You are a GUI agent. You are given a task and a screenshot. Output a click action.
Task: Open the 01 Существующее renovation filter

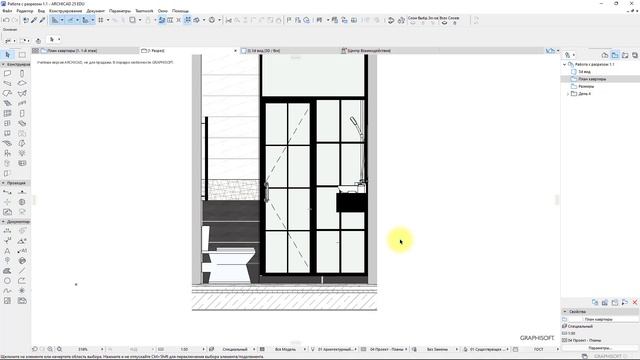pos(487,349)
